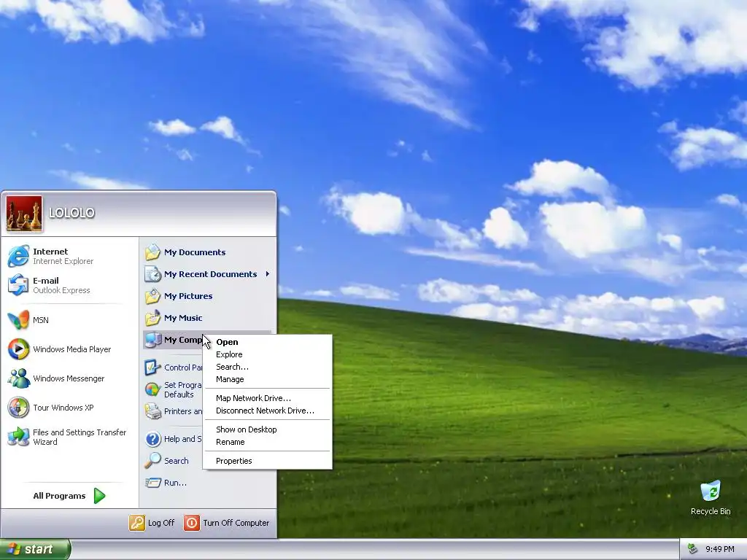Select Map Network Drive...
Viewport: 747px width, 560px height.
coord(267,398)
